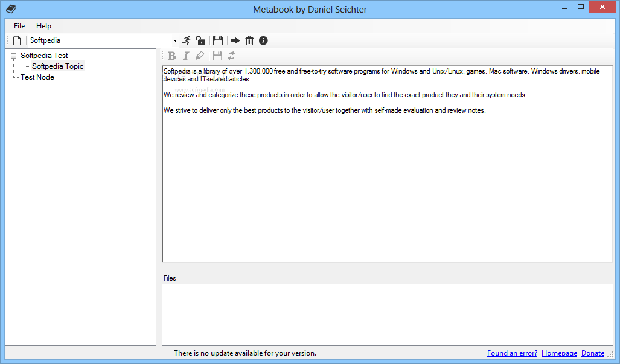Open the Homepage link
The image size is (620, 364).
tap(559, 353)
